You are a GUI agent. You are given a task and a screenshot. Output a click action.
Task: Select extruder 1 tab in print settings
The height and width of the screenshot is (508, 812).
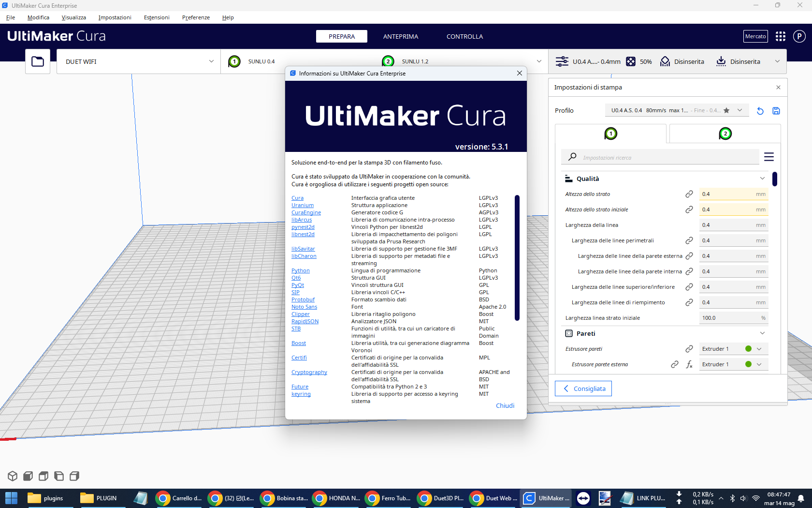click(611, 134)
